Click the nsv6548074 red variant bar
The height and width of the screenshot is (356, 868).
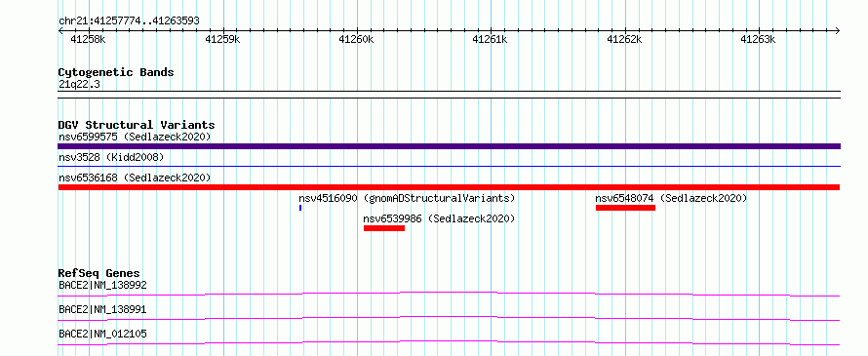click(625, 208)
